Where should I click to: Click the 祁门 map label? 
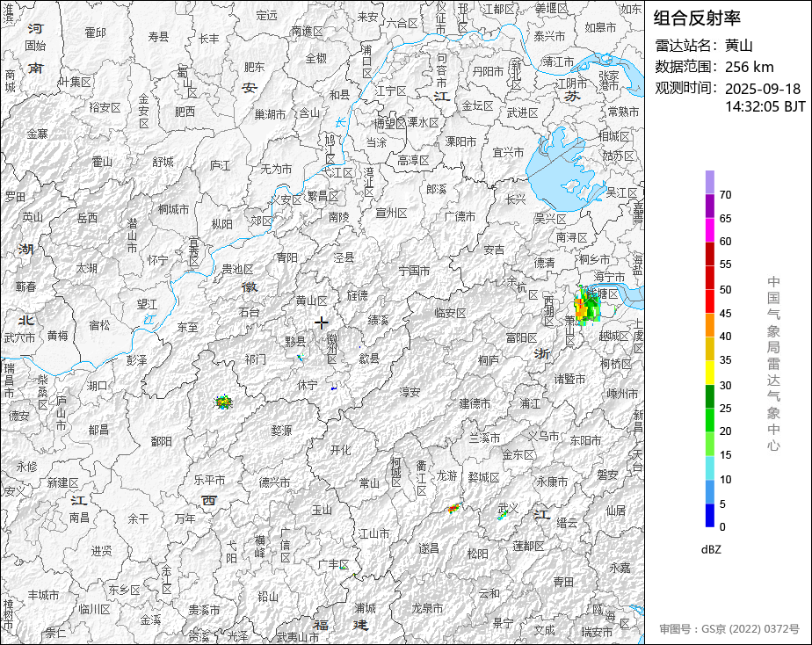pyautogui.click(x=256, y=359)
